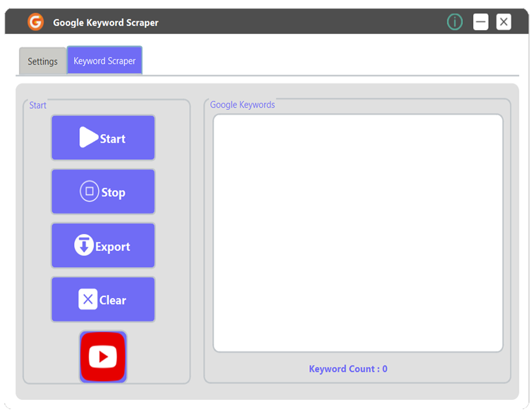
Task: Select the Keyword Scraper tab
Action: [105, 60]
